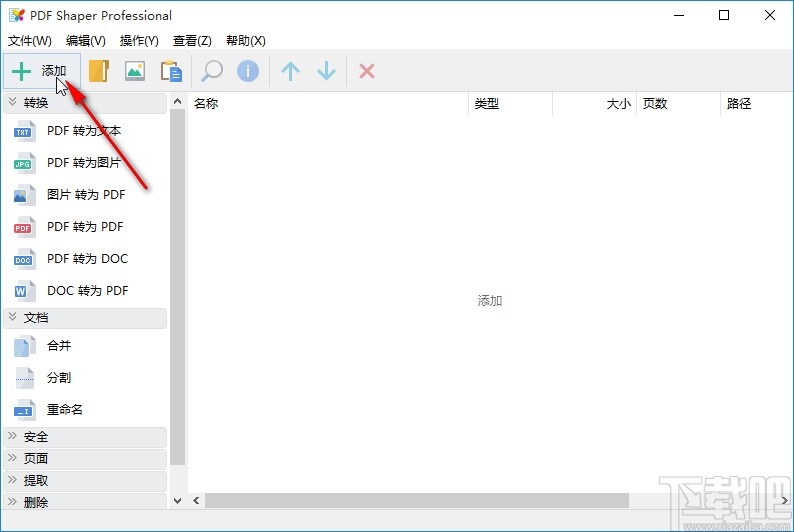Open the 帮助(X) menu

point(246,40)
